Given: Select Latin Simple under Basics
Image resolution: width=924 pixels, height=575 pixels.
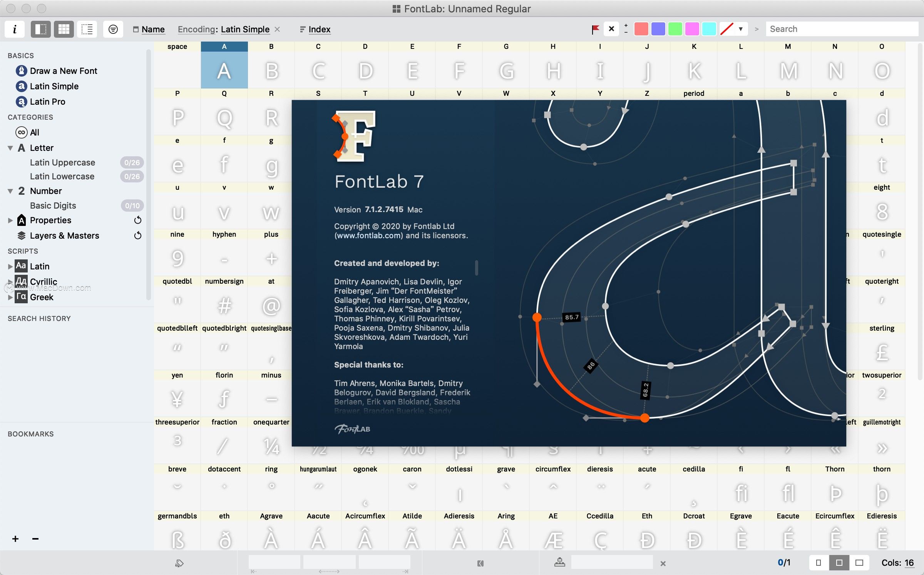Looking at the screenshot, I should (x=54, y=86).
